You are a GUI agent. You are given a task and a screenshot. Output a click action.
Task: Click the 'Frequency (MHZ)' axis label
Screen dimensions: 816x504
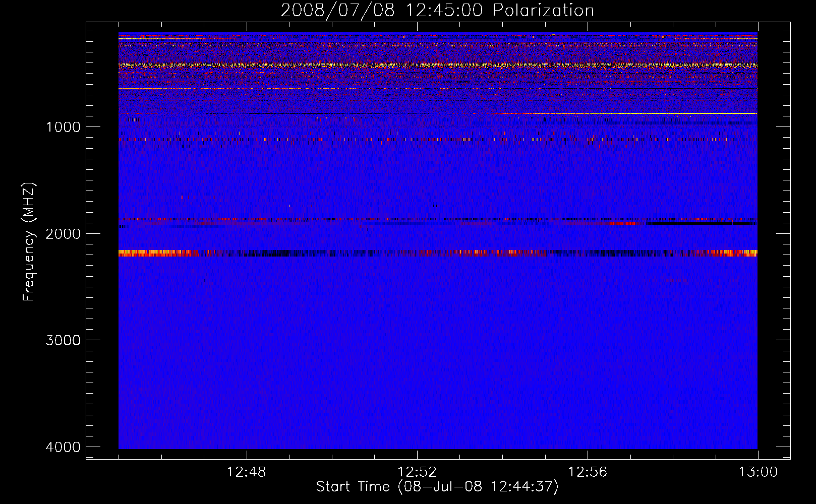(29, 242)
